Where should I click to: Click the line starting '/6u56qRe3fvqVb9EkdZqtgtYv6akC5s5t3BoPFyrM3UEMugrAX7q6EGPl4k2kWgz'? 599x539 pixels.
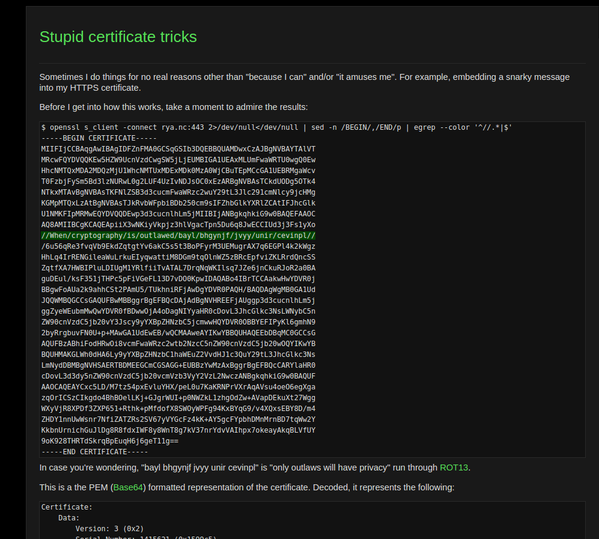(x=178, y=246)
